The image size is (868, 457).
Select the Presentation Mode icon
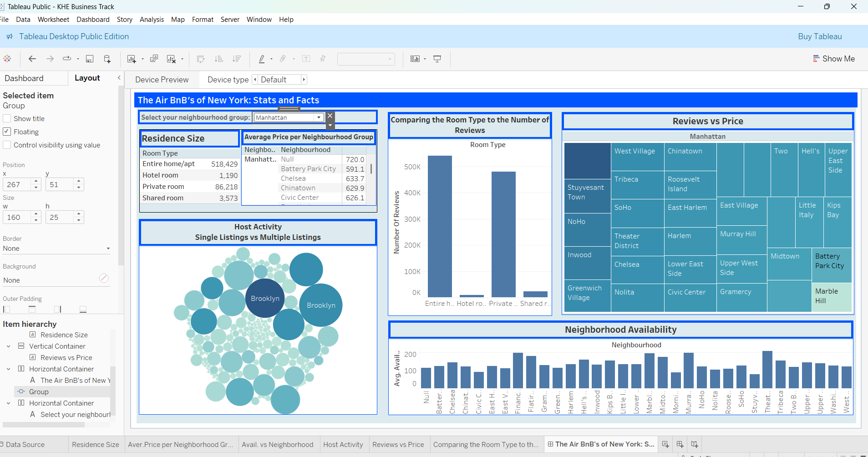pyautogui.click(x=437, y=59)
